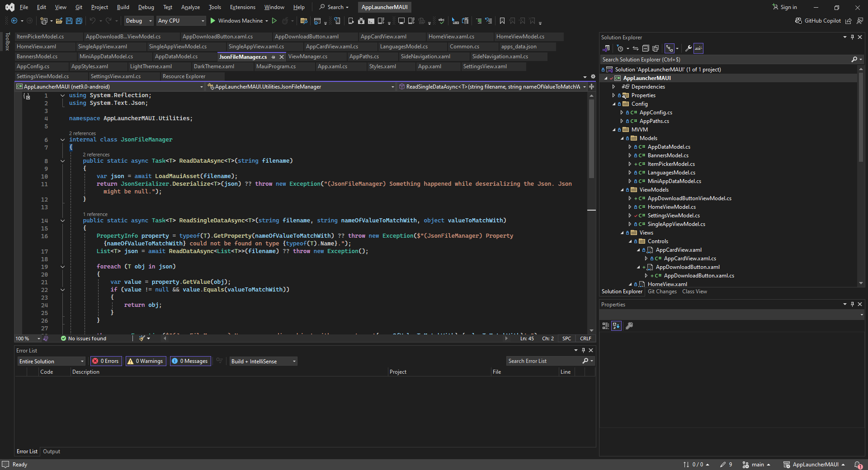Expand the Dependencies node
This screenshot has width=868, height=470.
(613, 87)
